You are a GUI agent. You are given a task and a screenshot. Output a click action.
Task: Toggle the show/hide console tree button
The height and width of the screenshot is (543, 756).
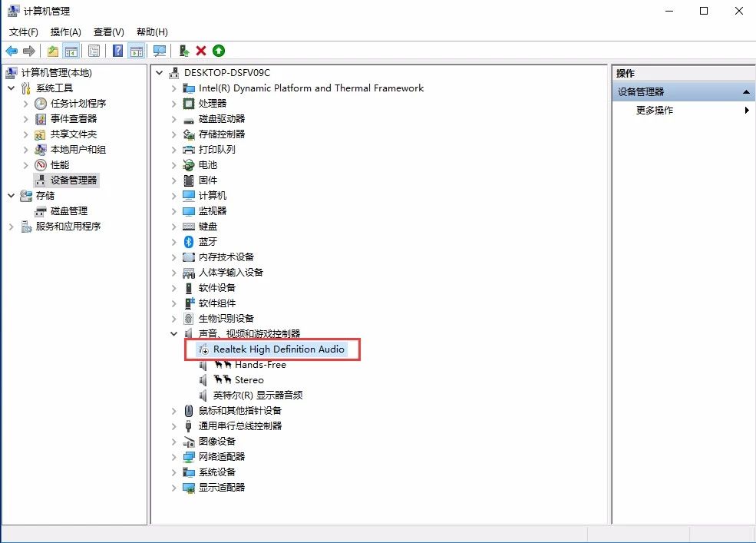pyautogui.click(x=71, y=51)
